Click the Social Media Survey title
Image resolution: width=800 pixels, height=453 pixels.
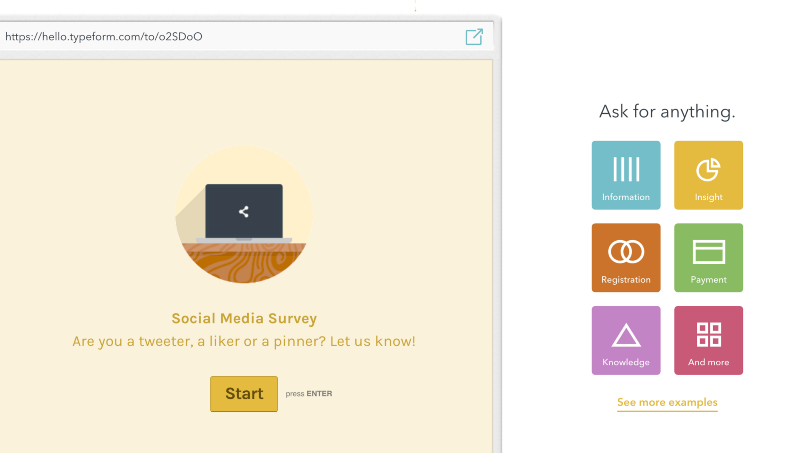244,319
